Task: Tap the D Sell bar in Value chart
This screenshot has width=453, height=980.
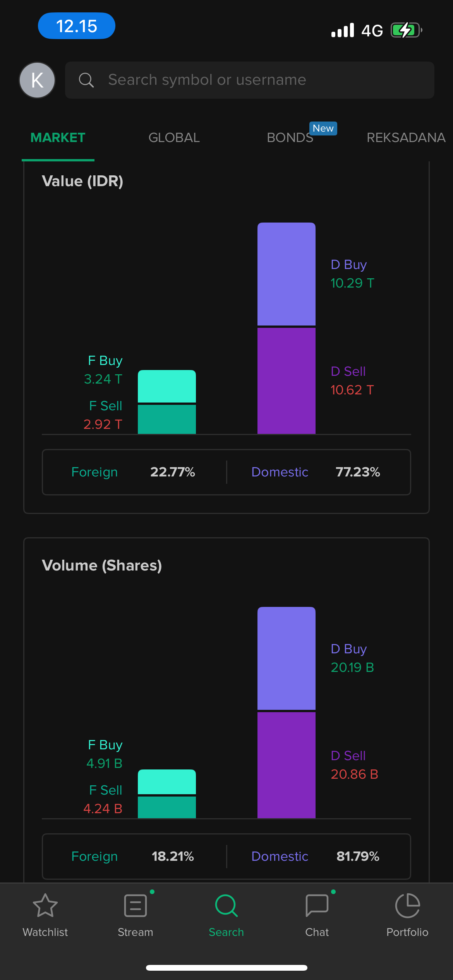Action: tap(287, 381)
